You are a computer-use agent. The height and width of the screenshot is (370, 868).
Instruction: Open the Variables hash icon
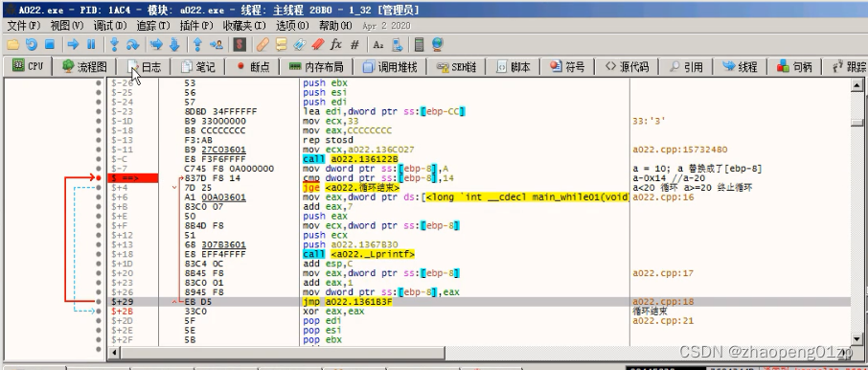coord(354,44)
